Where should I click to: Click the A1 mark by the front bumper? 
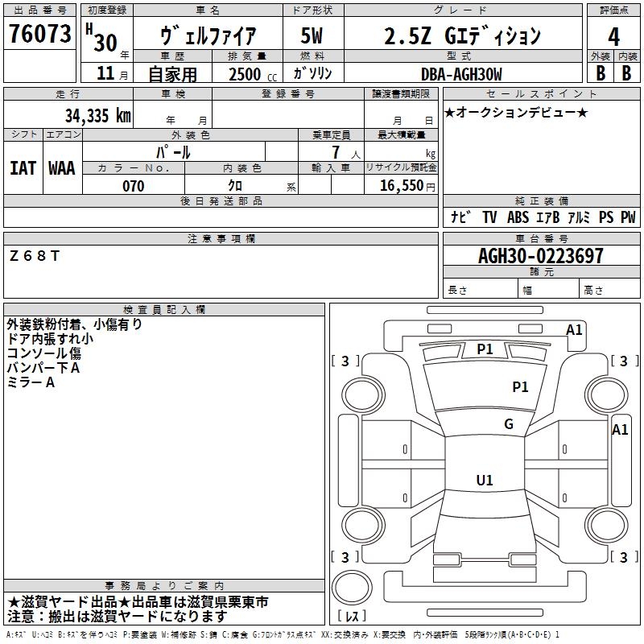[x=574, y=330]
